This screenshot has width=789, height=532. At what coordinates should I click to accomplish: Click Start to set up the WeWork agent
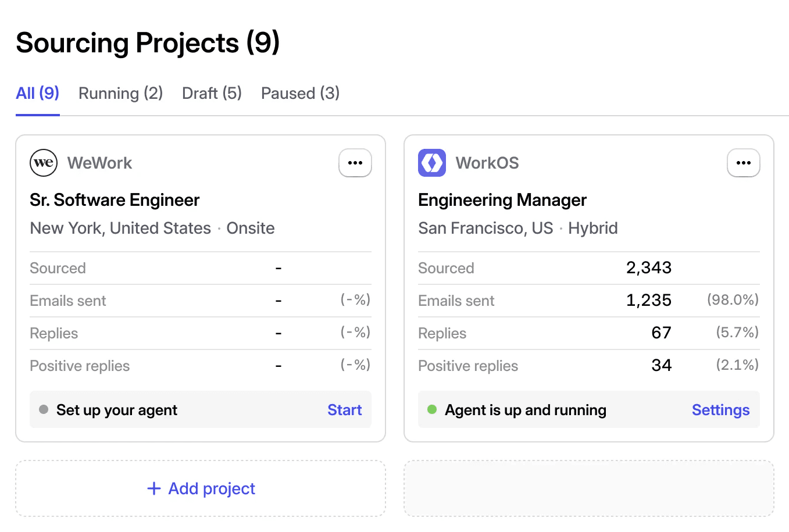click(x=344, y=410)
